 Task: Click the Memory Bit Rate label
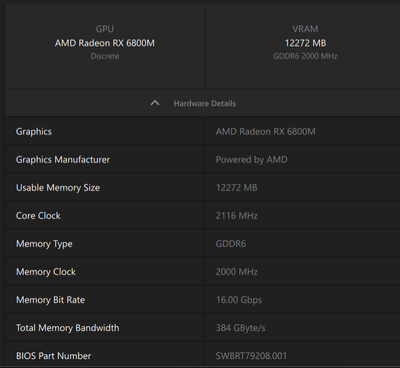pyautogui.click(x=50, y=300)
